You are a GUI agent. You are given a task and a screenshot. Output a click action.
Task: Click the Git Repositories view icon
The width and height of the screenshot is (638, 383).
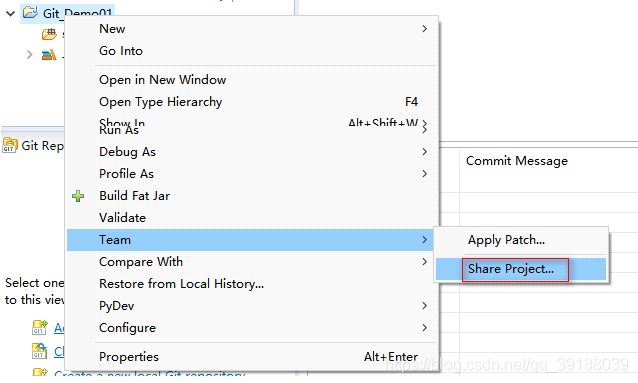[10, 145]
